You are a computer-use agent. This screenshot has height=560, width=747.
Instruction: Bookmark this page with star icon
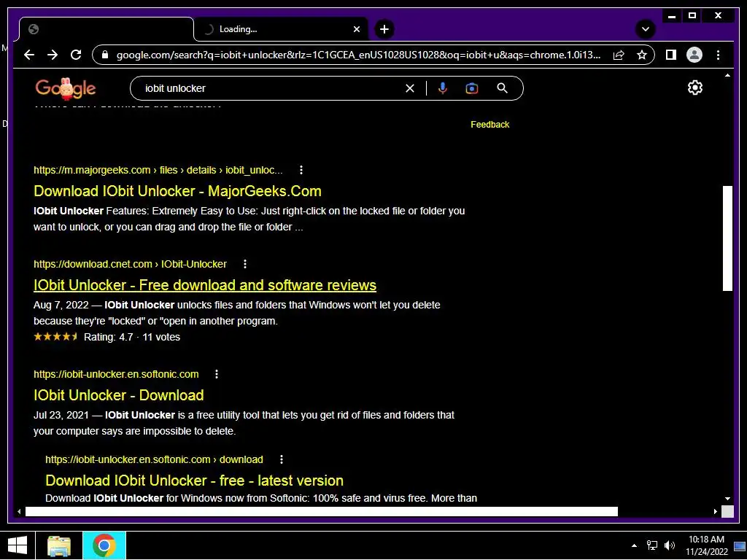642,55
